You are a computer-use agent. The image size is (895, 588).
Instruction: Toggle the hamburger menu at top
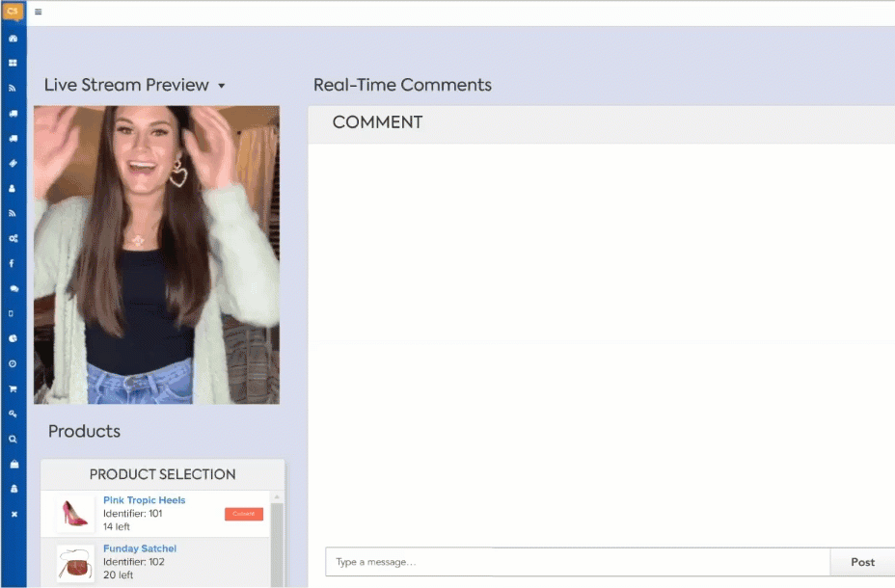39,13
